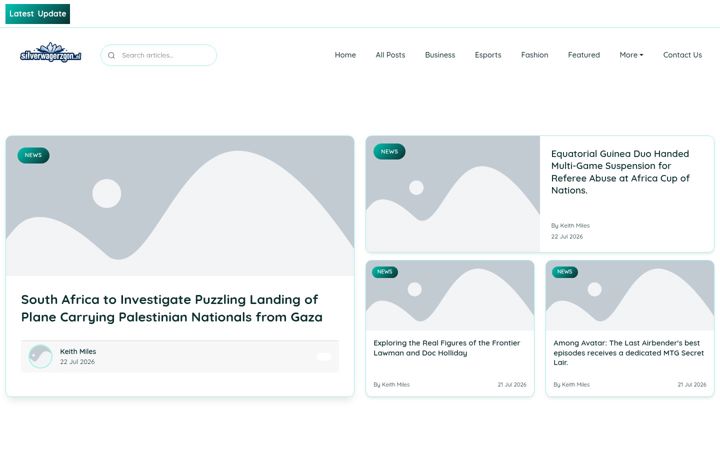Open Avatar Last Airbender article thumbnail

(630, 296)
